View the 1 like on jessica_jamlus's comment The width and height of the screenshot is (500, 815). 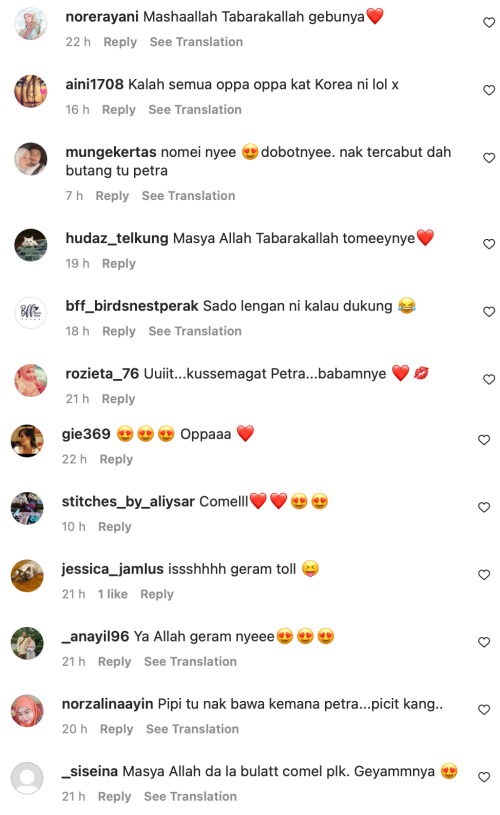point(113,594)
